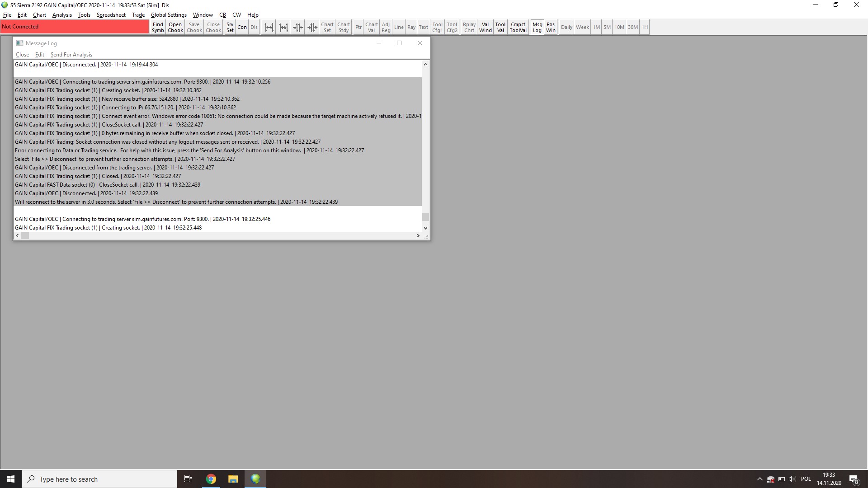Open Message Log Close menu
868x488 pixels.
pyautogui.click(x=22, y=55)
